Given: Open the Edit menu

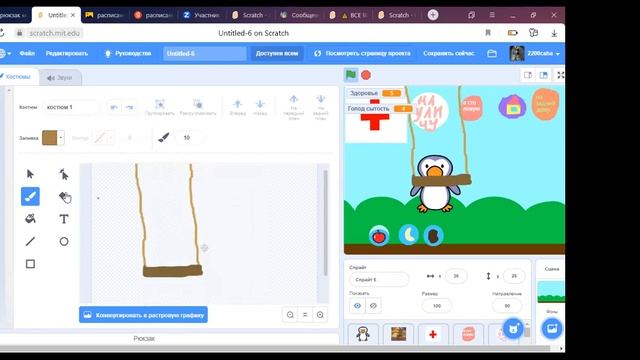Looking at the screenshot, I should 67,53.
